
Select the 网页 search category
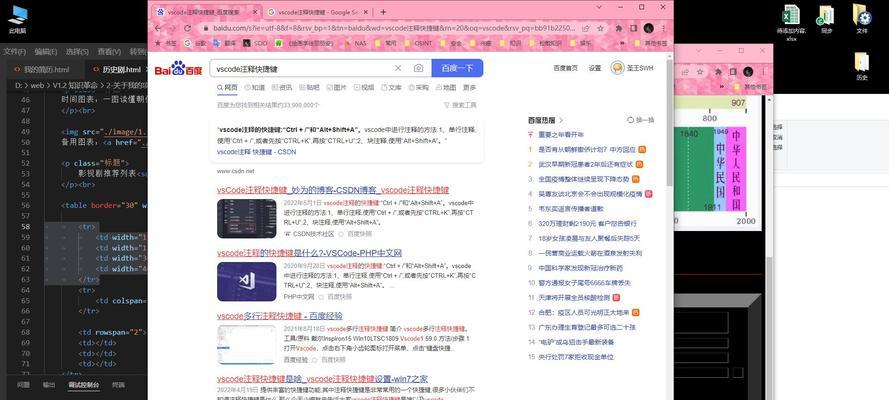[227, 87]
